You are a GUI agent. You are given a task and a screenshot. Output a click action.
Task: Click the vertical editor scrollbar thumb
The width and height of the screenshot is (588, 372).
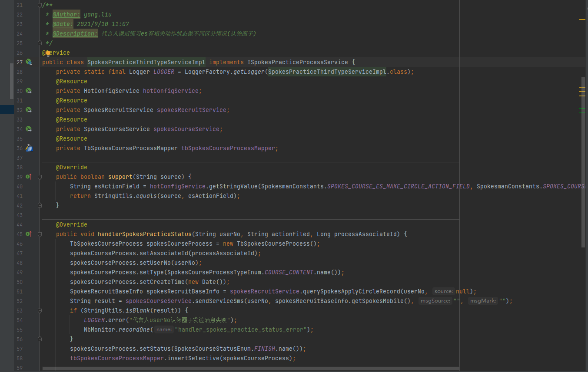[x=583, y=162]
